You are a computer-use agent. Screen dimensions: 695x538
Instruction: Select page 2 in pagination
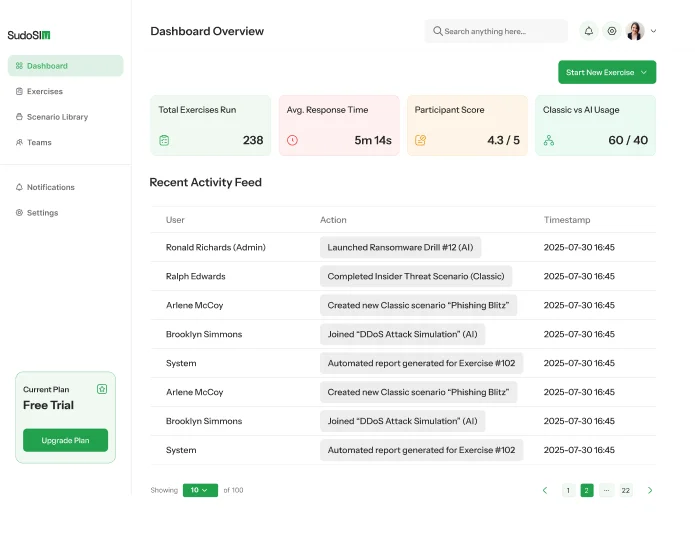coord(587,490)
